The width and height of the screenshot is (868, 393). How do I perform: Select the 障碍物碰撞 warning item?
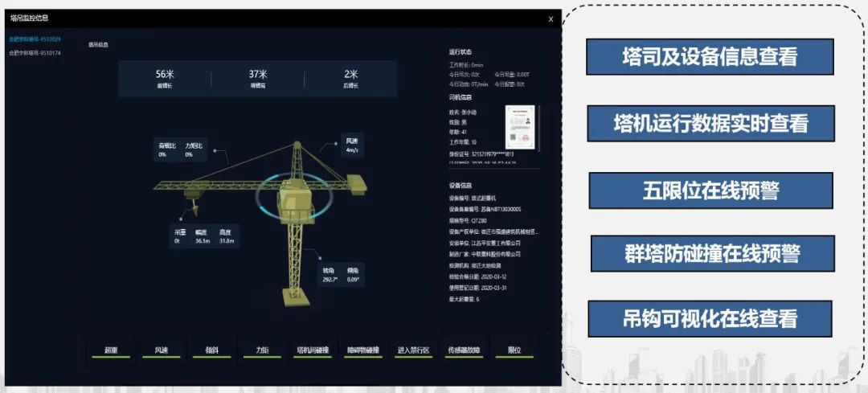click(362, 351)
